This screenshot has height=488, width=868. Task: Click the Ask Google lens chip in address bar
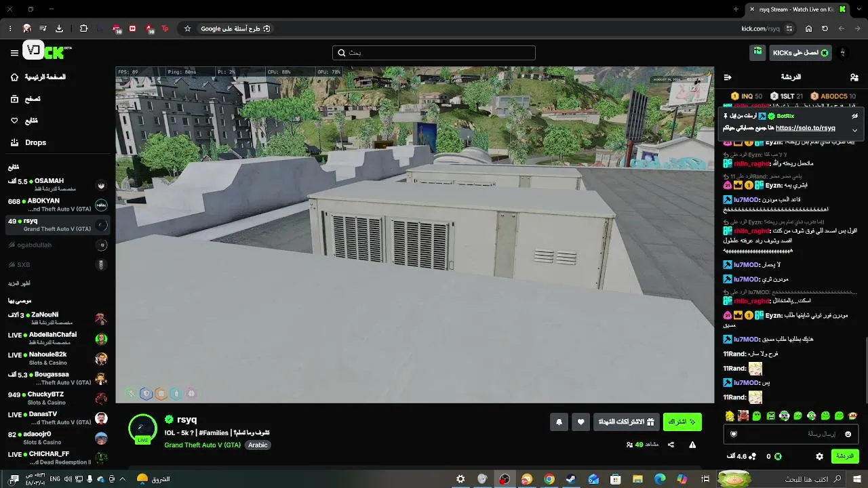point(235,28)
